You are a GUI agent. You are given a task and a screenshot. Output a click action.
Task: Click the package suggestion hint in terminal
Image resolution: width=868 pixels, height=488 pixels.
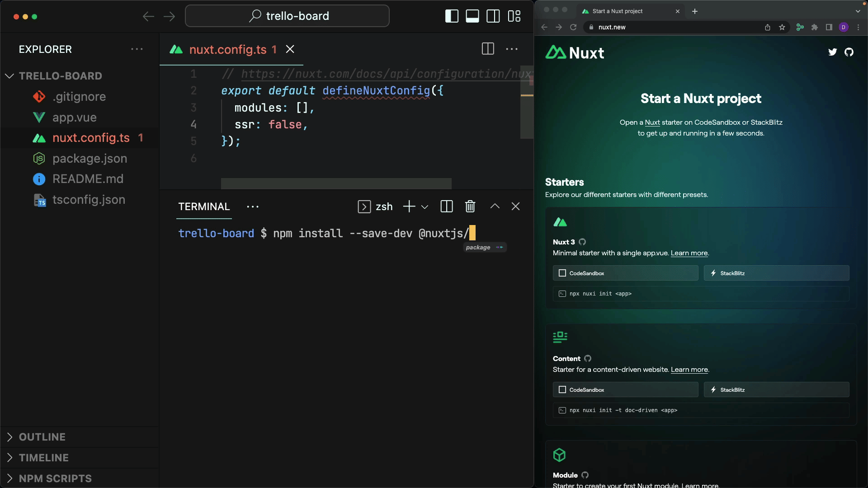click(x=485, y=247)
